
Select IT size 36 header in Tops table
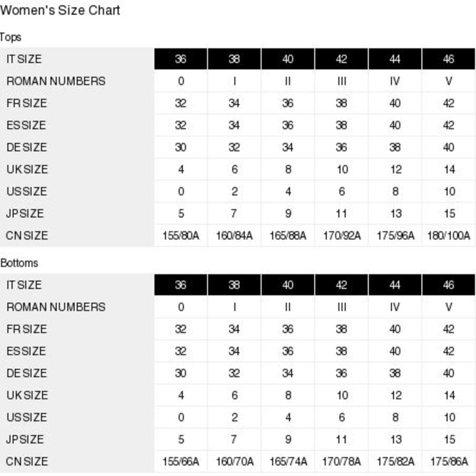coord(180,59)
